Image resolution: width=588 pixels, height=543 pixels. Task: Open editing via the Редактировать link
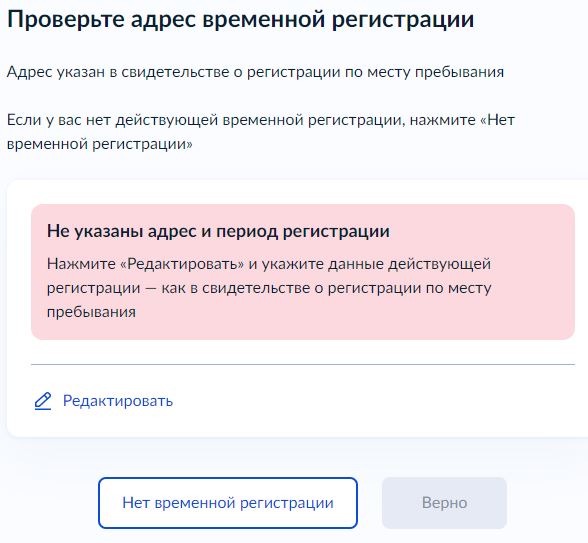click(x=118, y=401)
